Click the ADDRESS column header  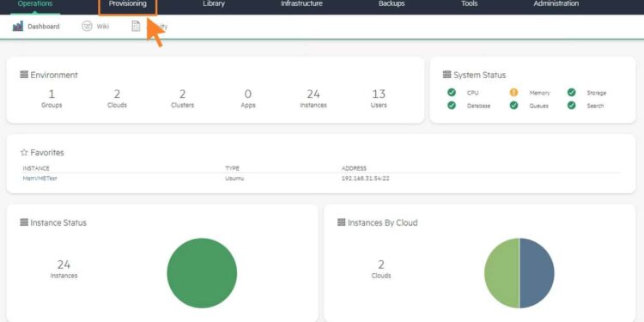click(x=354, y=168)
